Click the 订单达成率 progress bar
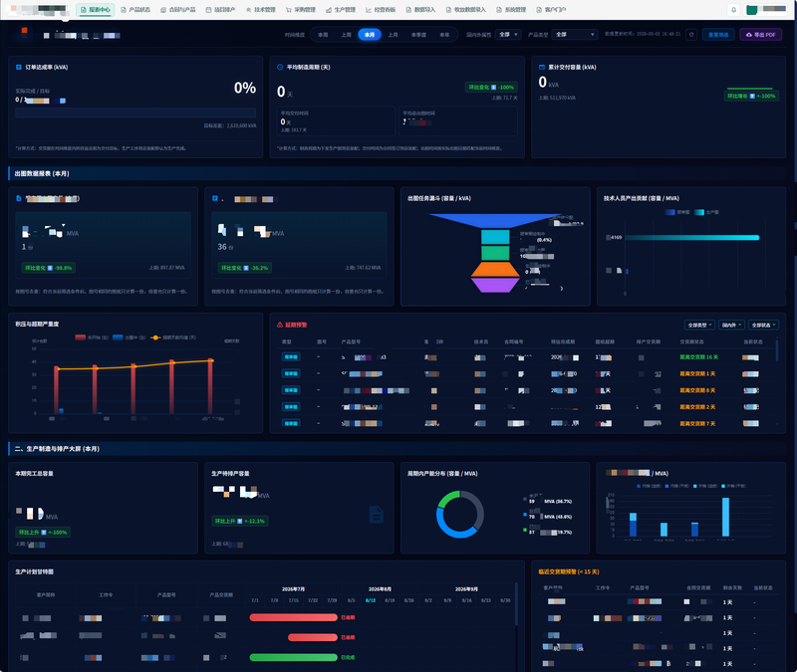Viewport: 797px width, 672px height. (135, 112)
